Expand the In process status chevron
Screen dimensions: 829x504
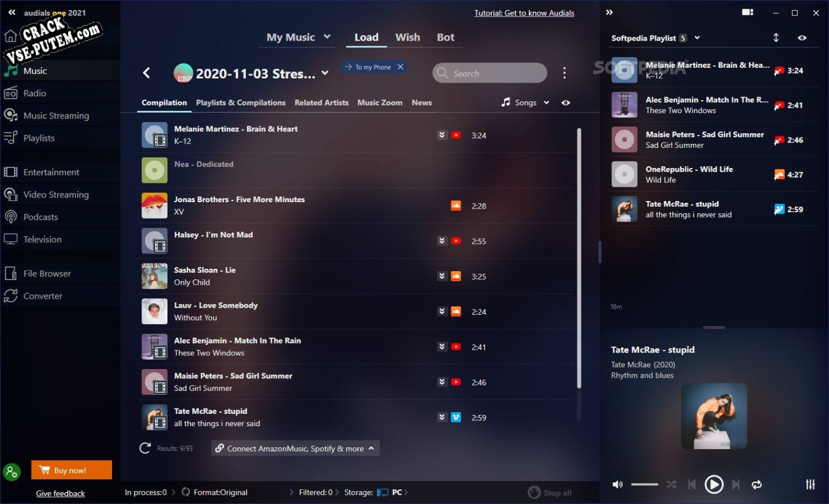pyautogui.click(x=173, y=492)
